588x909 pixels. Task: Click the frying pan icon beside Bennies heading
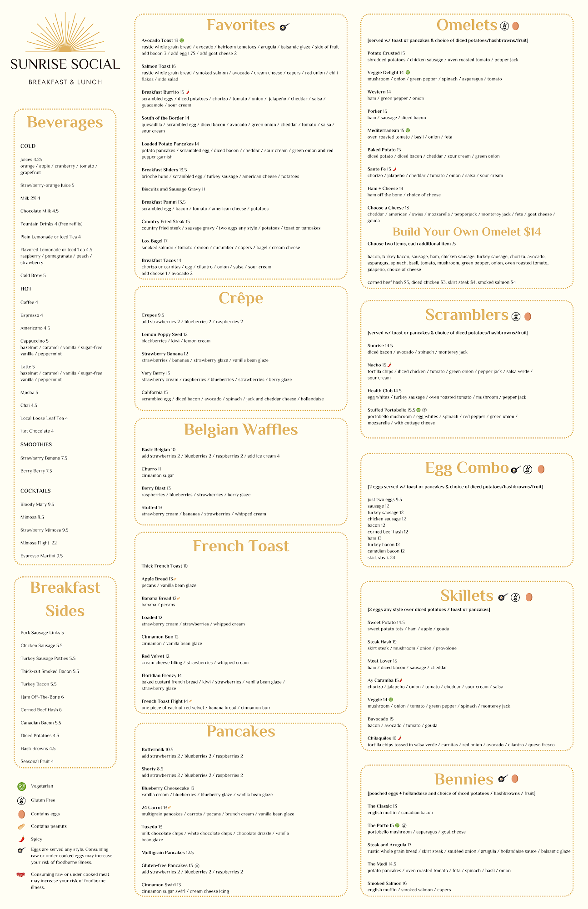click(503, 779)
